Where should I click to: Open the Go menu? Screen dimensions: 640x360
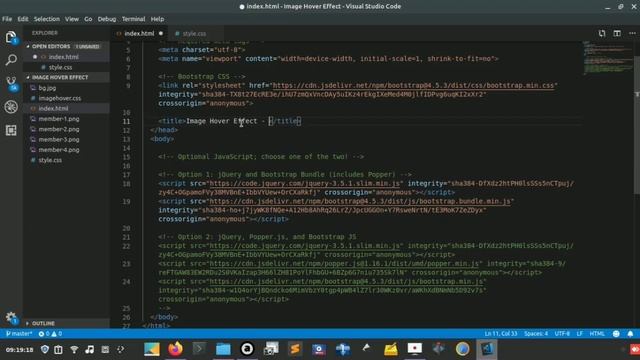click(x=88, y=19)
